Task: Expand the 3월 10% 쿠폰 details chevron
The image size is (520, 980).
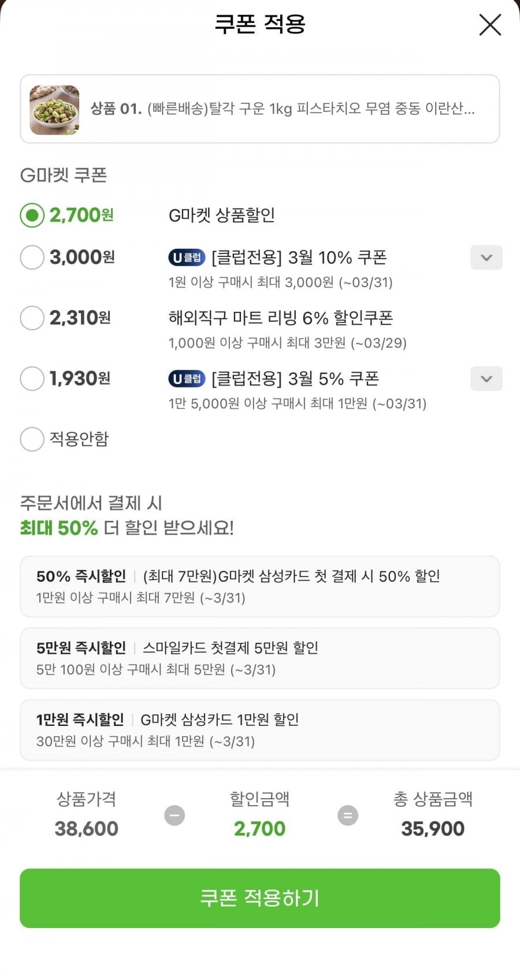Action: point(486,258)
